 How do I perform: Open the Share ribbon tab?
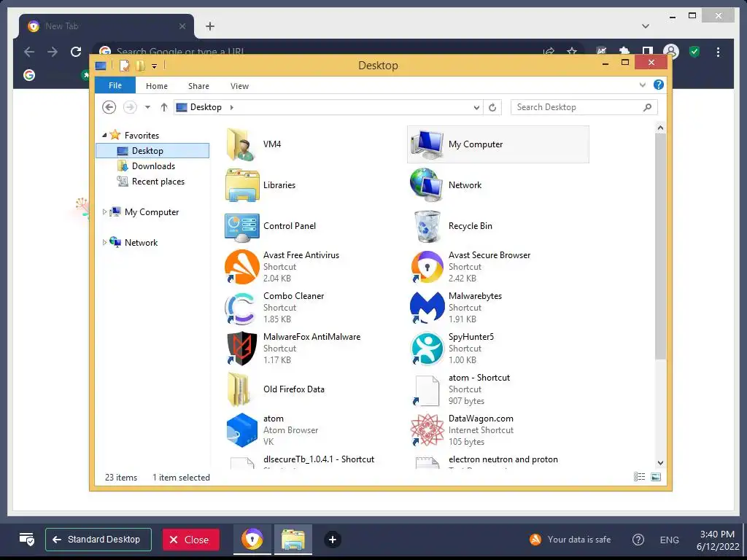[x=198, y=86]
